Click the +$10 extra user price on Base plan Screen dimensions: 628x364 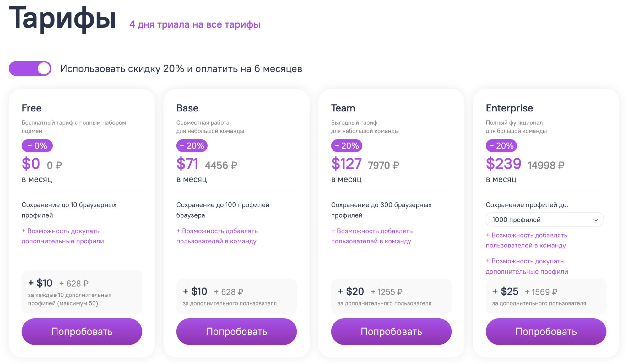click(x=195, y=291)
